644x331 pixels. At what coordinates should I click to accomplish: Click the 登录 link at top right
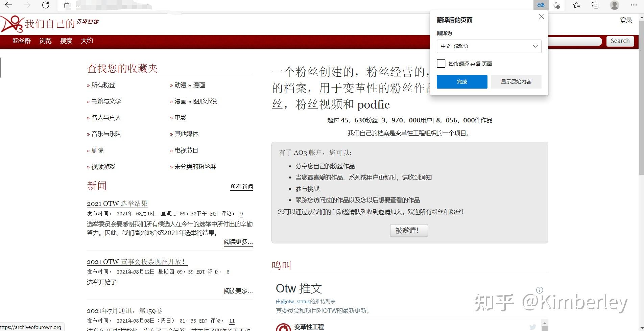point(626,20)
